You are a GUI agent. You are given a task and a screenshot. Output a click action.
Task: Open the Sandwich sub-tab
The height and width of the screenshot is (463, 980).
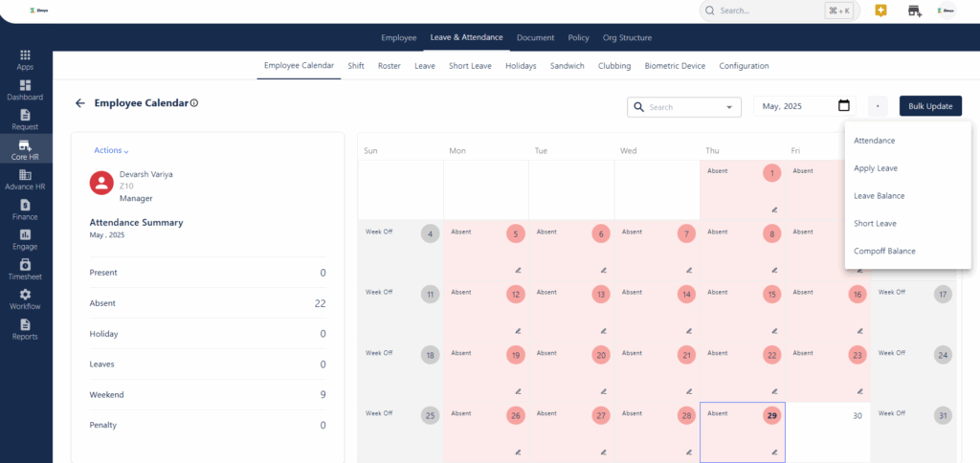tap(567, 66)
